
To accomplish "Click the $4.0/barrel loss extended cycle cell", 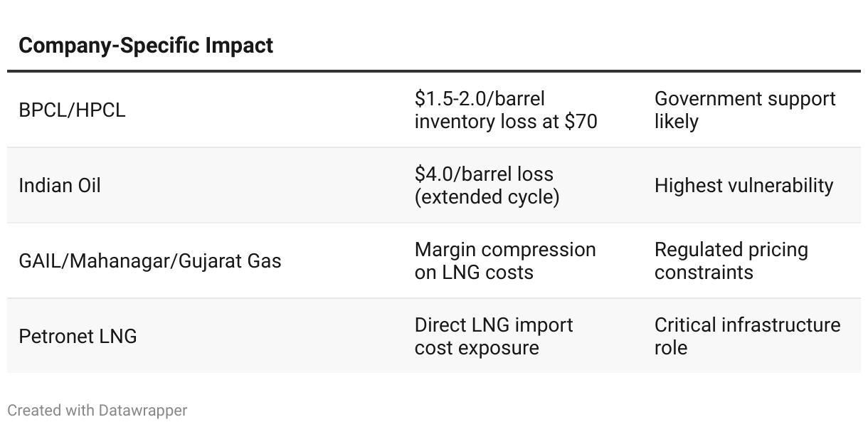I will [487, 186].
